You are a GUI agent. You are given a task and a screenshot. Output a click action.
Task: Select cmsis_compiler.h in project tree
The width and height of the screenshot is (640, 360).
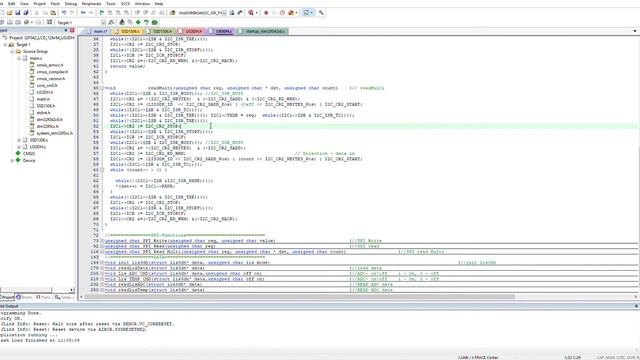[52, 72]
